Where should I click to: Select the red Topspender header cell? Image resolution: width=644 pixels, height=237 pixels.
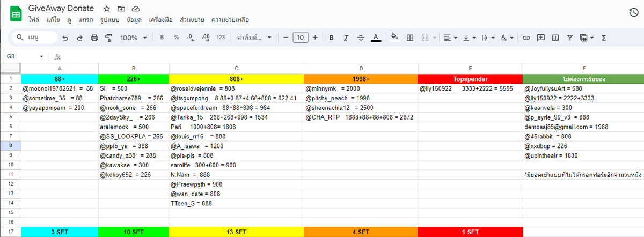pyautogui.click(x=470, y=79)
